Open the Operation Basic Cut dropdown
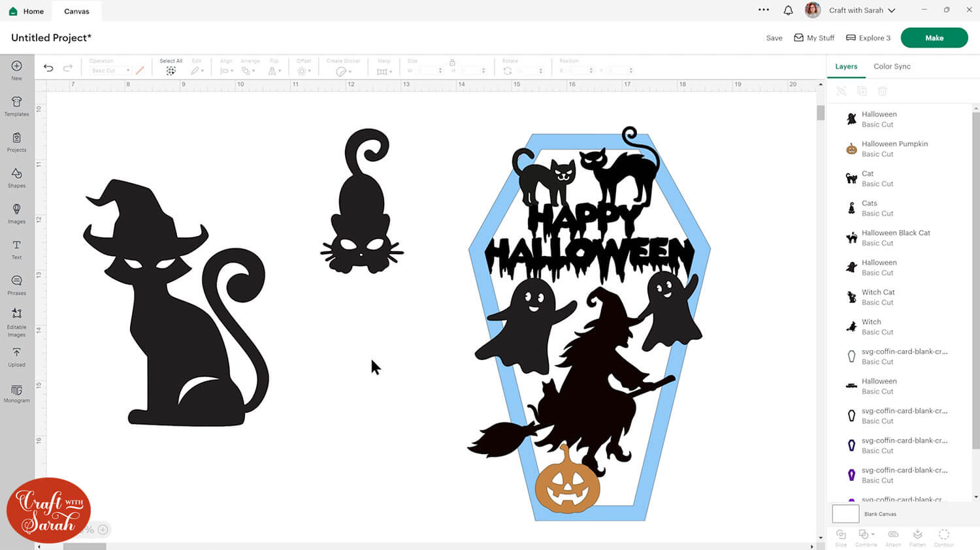The height and width of the screenshot is (550, 980). (x=110, y=71)
